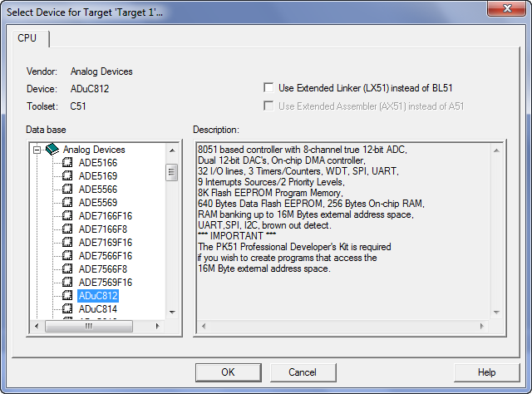Collapse the Analog Devices tree node
Screen dimensions: 532x394
[37, 150]
